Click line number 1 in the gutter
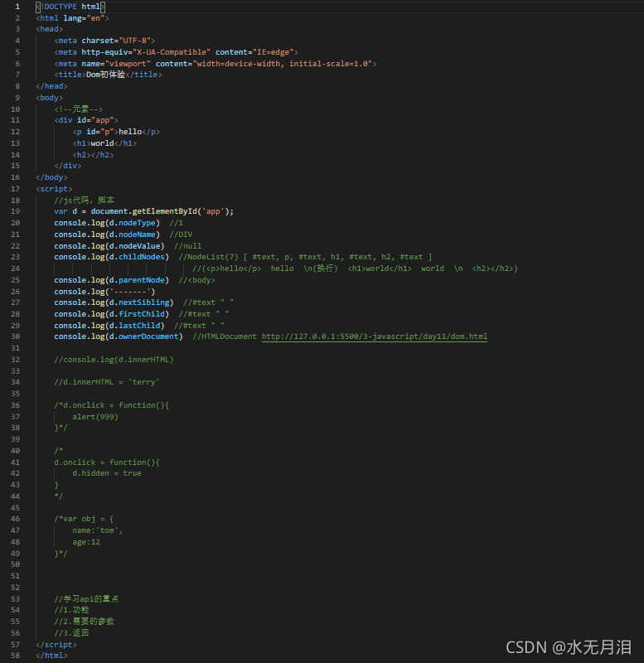644x663 pixels. click(17, 7)
